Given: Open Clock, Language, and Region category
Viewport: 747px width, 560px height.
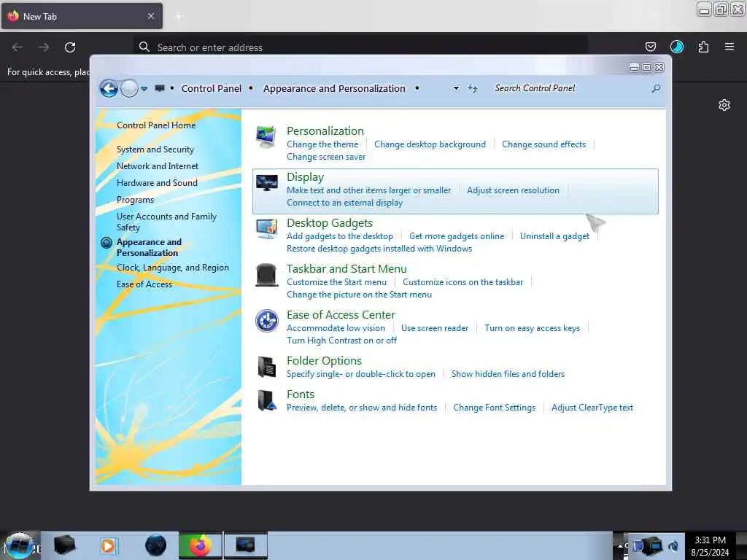Looking at the screenshot, I should (173, 268).
